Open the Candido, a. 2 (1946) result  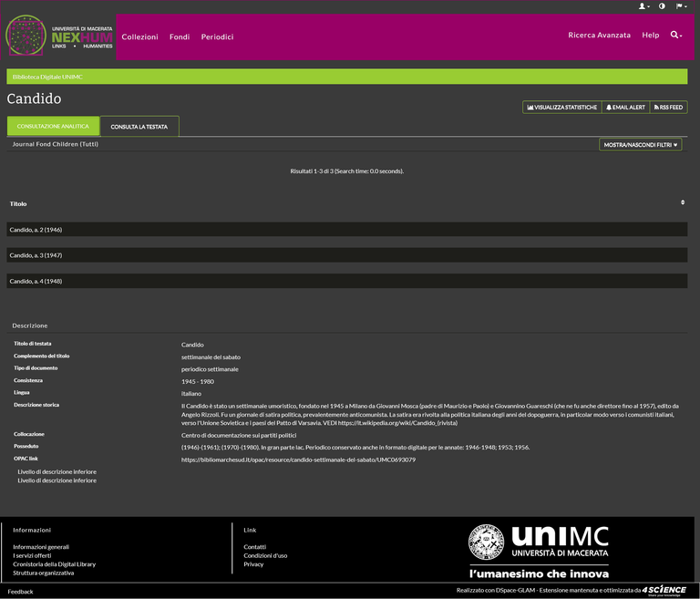[x=36, y=230]
